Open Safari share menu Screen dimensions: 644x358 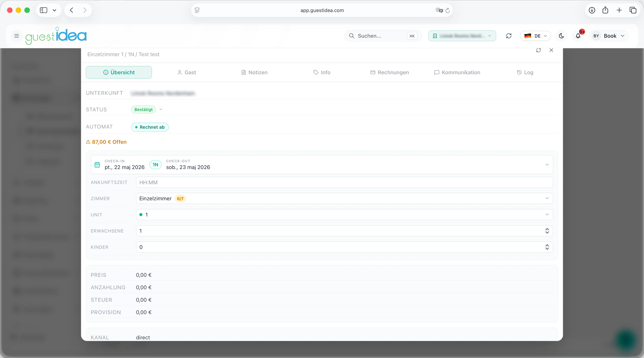pyautogui.click(x=605, y=10)
